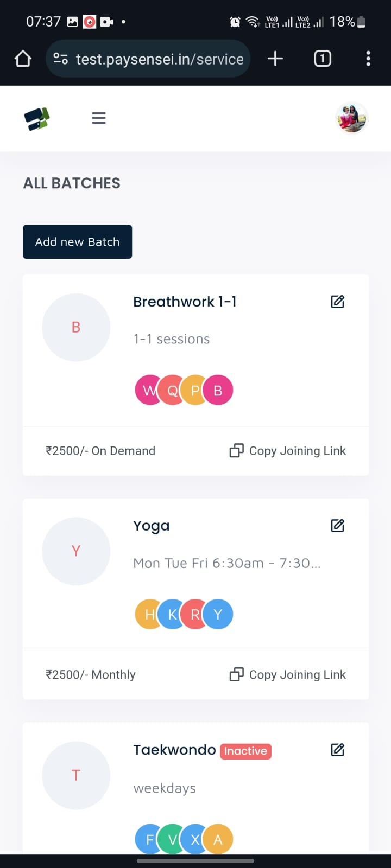Image resolution: width=391 pixels, height=868 pixels.
Task: Open the browser three-dot menu
Action: pyautogui.click(x=368, y=59)
